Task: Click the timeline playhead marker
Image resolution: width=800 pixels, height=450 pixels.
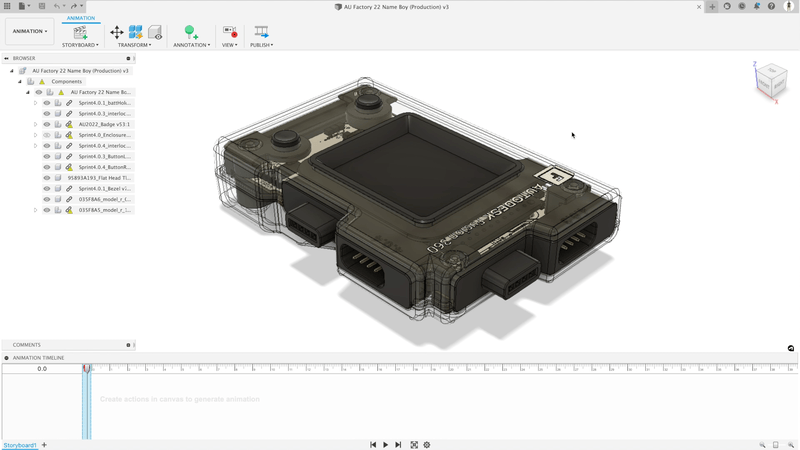Action: point(86,369)
